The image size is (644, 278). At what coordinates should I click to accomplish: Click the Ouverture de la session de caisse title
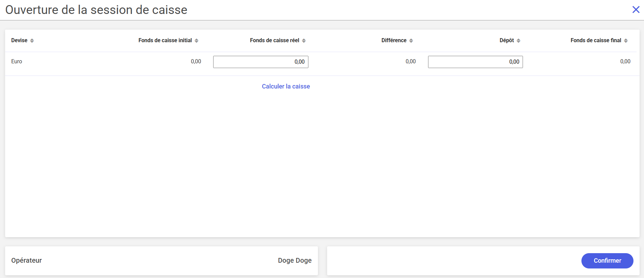pyautogui.click(x=96, y=10)
